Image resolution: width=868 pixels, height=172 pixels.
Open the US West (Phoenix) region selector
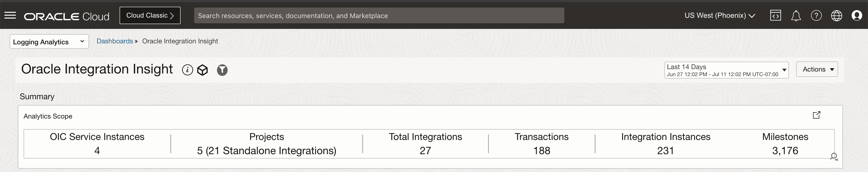tap(719, 15)
